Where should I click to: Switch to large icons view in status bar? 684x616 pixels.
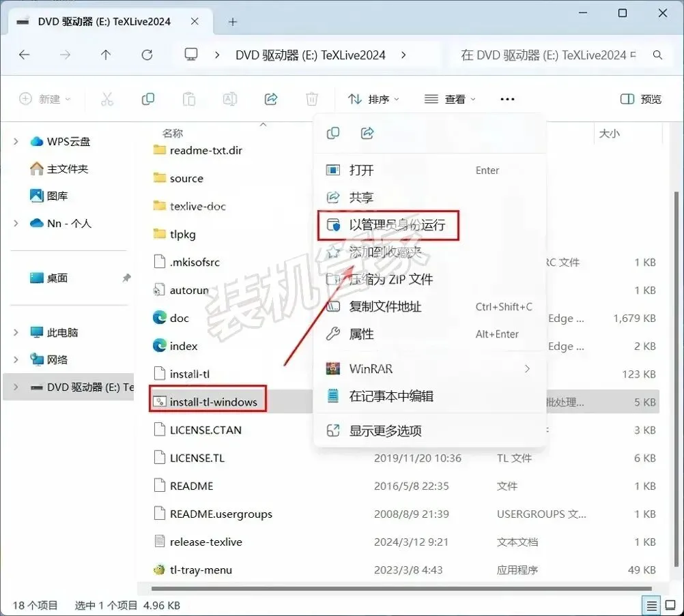click(670, 606)
